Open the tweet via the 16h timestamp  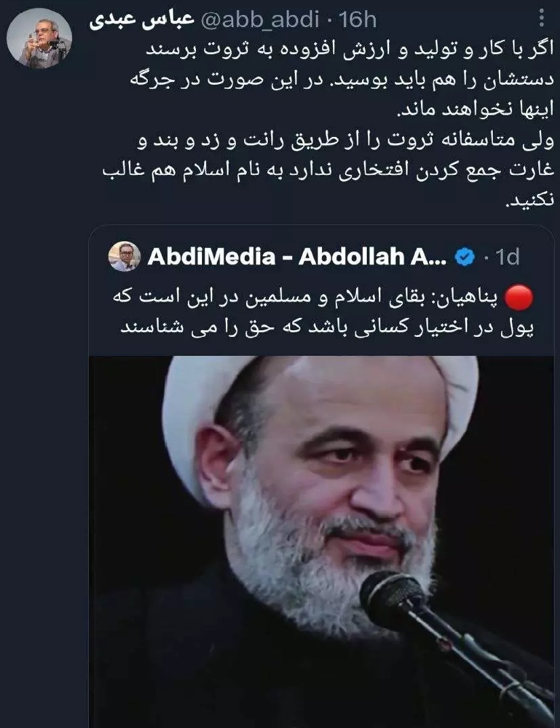(x=357, y=20)
